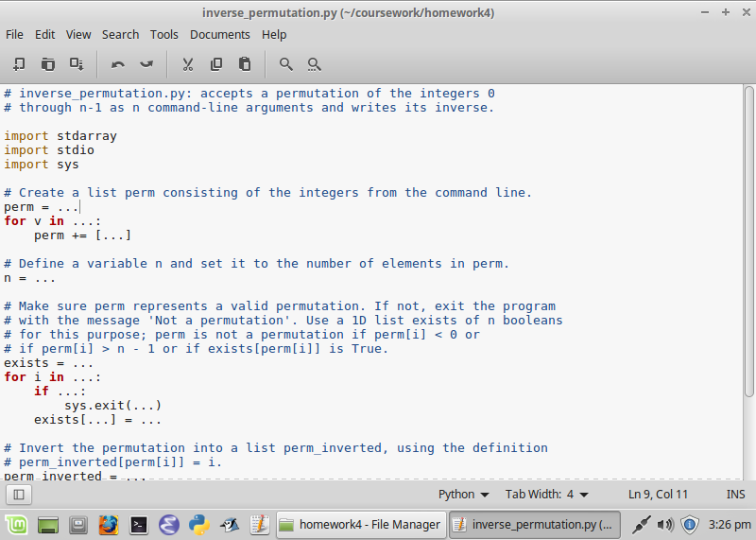This screenshot has height=540, width=756.
Task: Launch the terminal from the taskbar
Action: (x=139, y=525)
